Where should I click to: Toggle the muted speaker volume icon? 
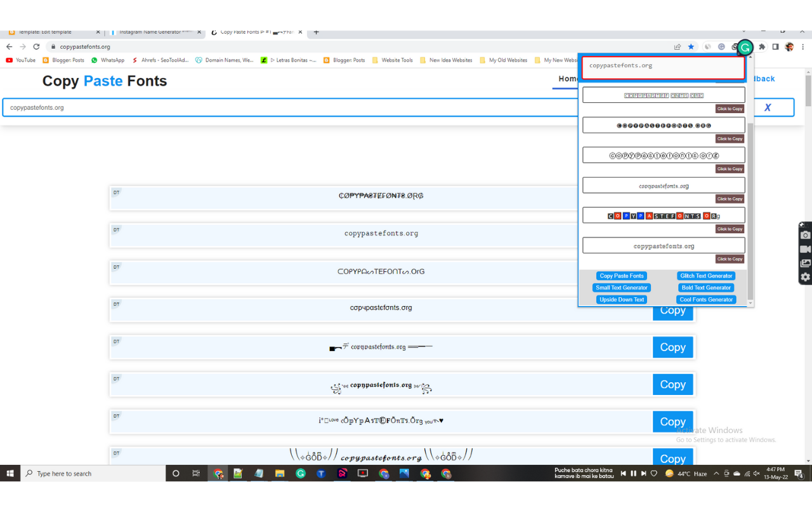tap(757, 474)
